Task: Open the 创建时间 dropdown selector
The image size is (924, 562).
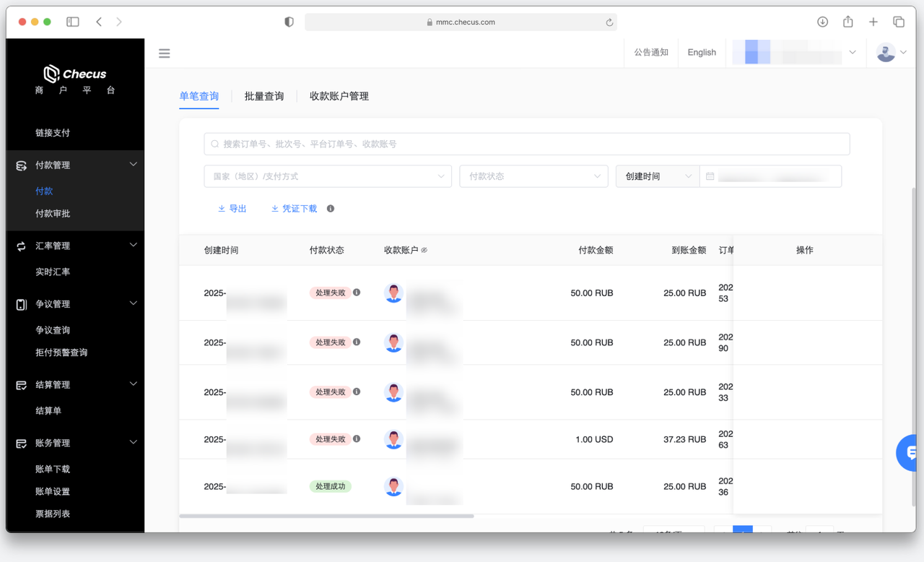Action: pos(657,176)
